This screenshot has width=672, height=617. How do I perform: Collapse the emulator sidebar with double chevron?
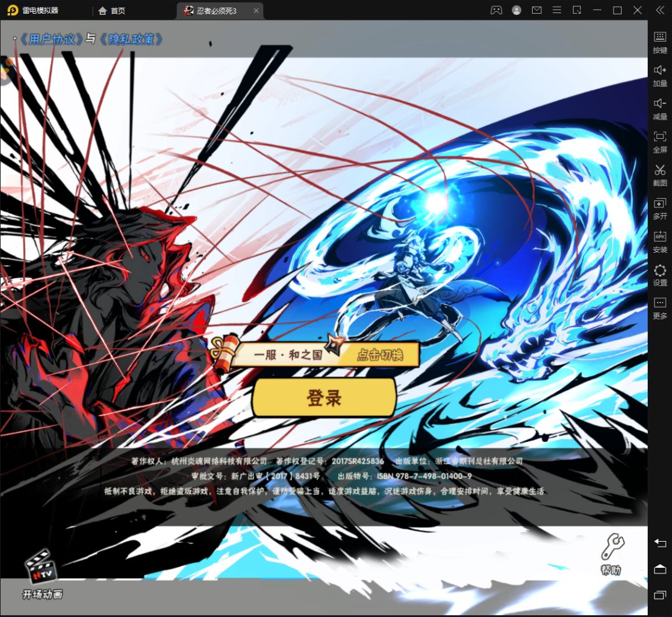[660, 11]
